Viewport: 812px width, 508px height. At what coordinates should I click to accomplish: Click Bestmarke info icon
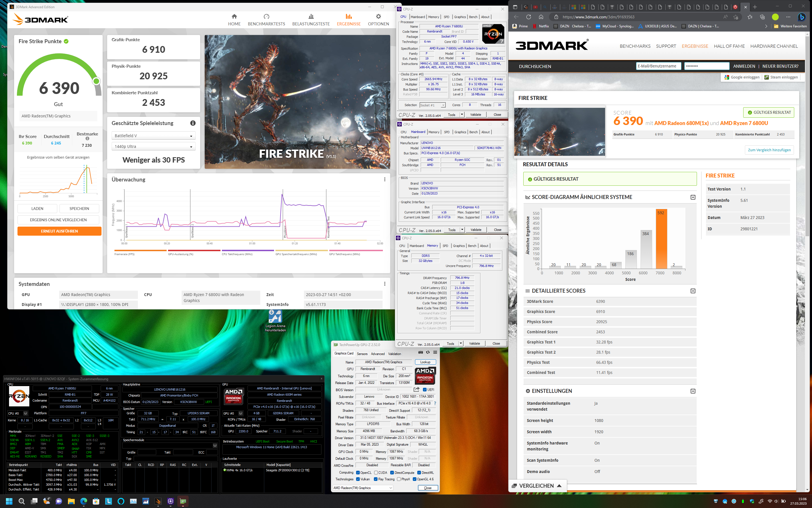(x=87, y=138)
